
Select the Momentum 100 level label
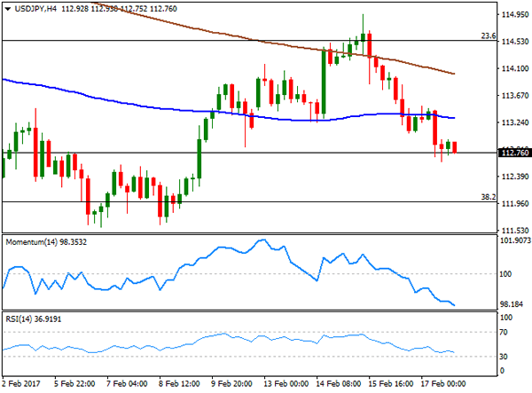tap(505, 274)
